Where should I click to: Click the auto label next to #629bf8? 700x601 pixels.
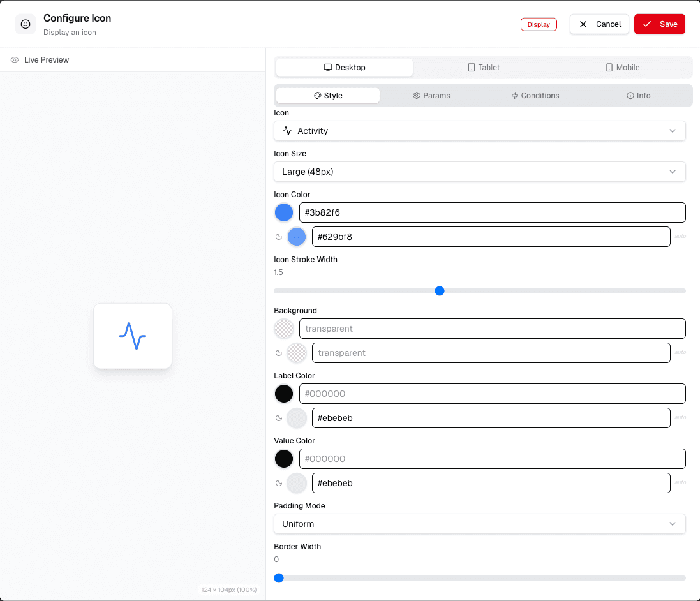click(680, 236)
